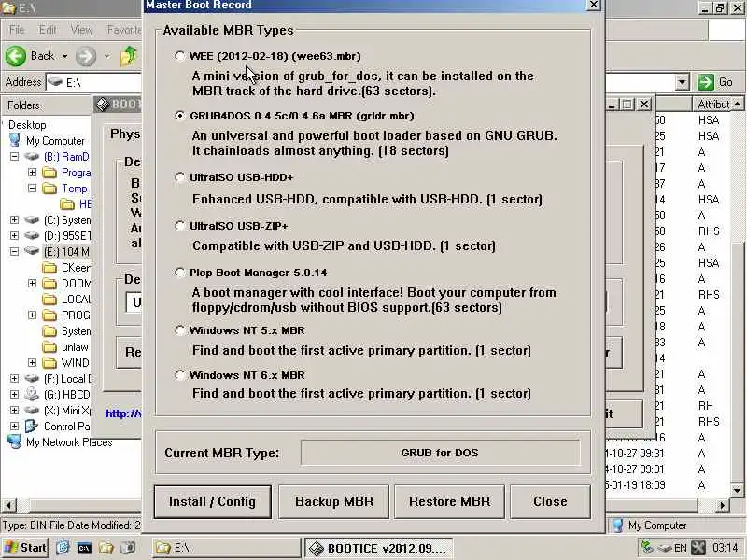Click the horizontal scrollbar left arrow
The height and width of the screenshot is (560, 747).
pos(8,505)
